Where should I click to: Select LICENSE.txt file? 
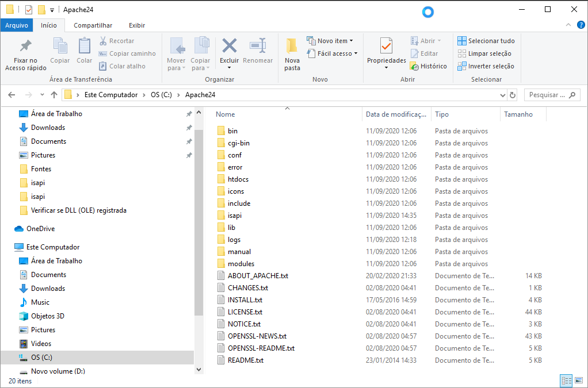click(240, 312)
